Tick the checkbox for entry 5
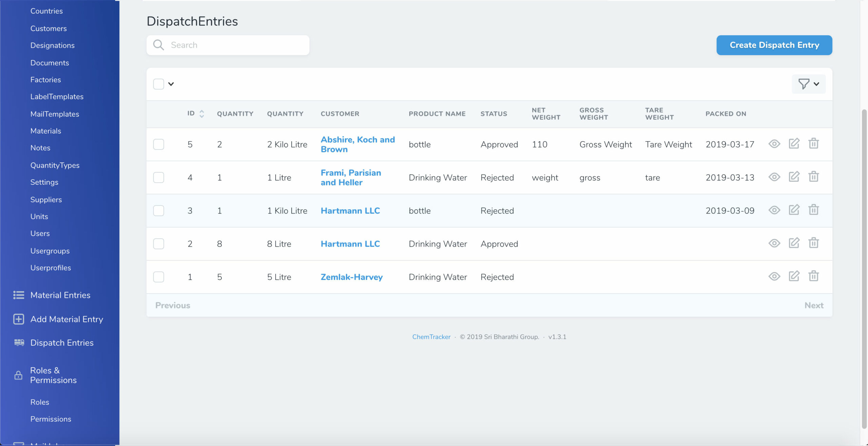Viewport: 868px width, 446px height. 158,144
